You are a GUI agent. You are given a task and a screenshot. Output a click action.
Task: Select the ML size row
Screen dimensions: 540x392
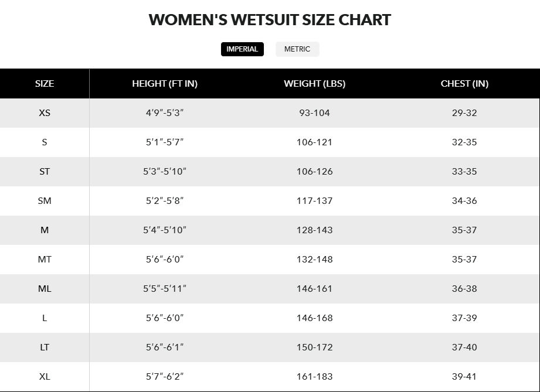44,289
